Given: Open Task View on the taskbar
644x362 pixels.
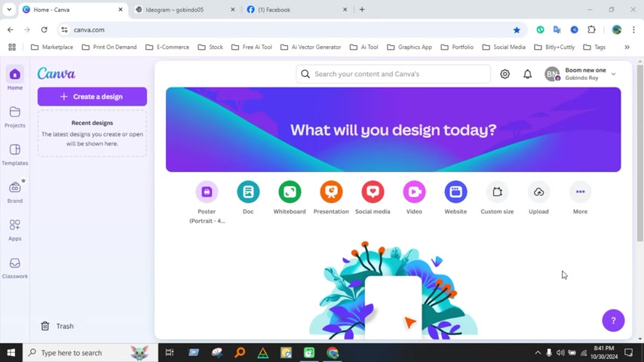Looking at the screenshot, I should pyautogui.click(x=169, y=352).
